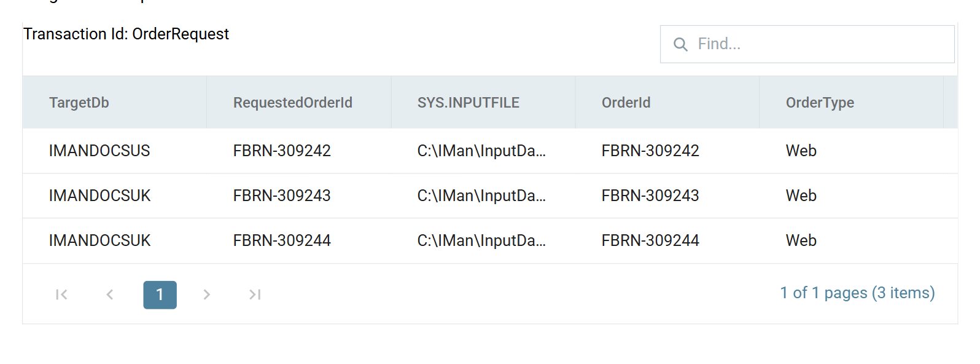Image resolution: width=980 pixels, height=364 pixels.
Task: Click Web order type in FBRN-309244 row
Action: (x=801, y=240)
